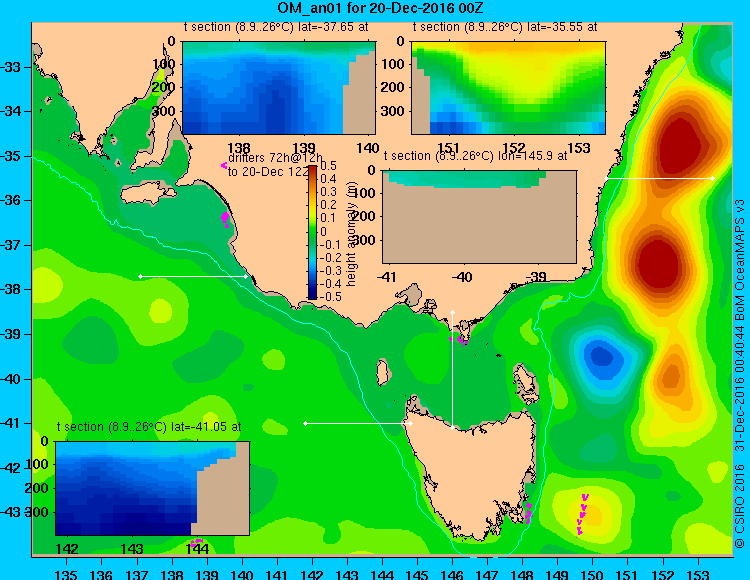
Task: Click the 't section (8.9..26°C) lat=-37.65 at' caption
Action: pos(276,27)
